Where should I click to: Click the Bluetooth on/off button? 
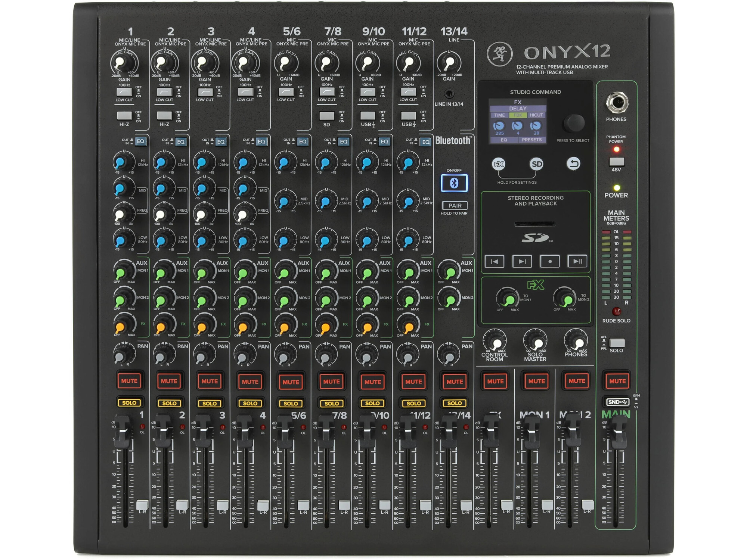pos(454,183)
